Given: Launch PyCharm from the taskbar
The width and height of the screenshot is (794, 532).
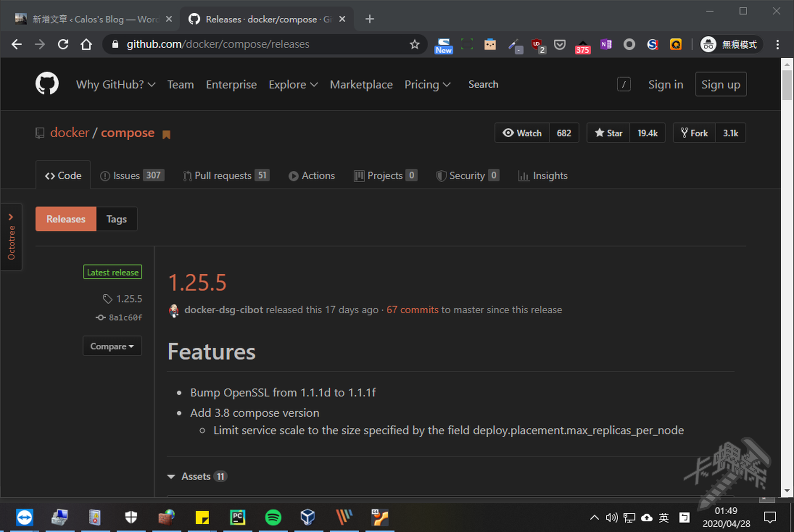Looking at the screenshot, I should coord(237,517).
